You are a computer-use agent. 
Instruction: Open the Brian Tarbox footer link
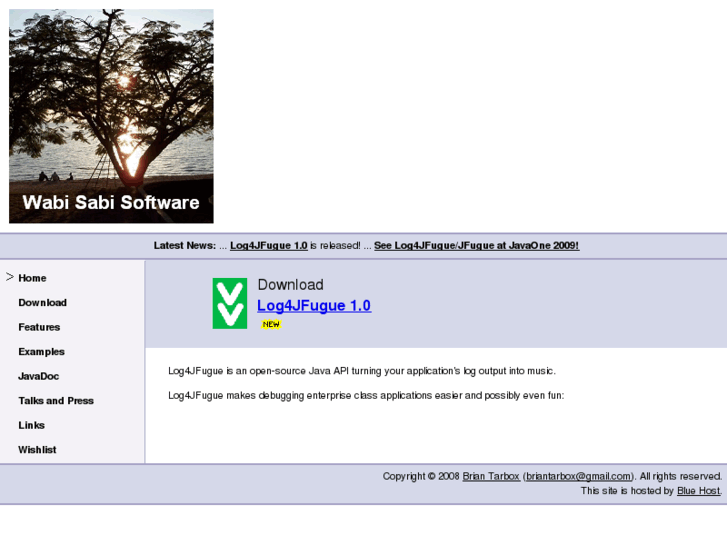point(491,476)
